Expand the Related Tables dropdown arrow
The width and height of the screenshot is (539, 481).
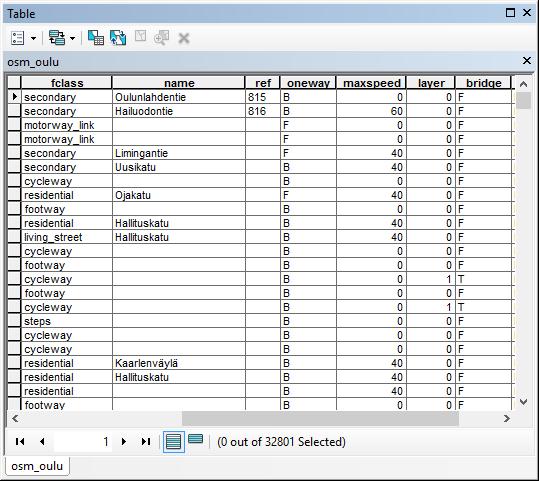click(x=73, y=38)
